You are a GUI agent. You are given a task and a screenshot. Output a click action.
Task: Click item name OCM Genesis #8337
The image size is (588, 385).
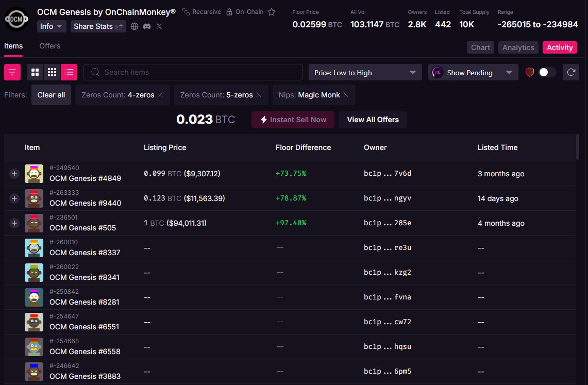pyautogui.click(x=85, y=253)
